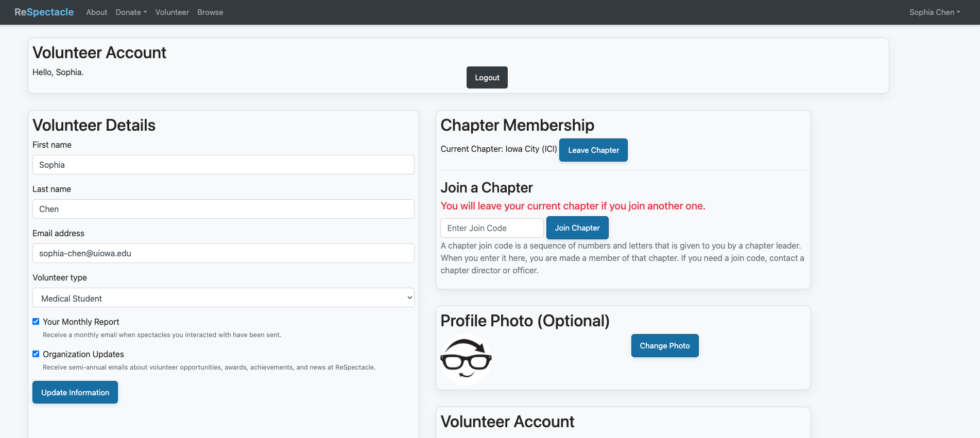Image resolution: width=980 pixels, height=438 pixels.
Task: Click the ReSpectacle brand logo
Action: pyautogui.click(x=44, y=12)
